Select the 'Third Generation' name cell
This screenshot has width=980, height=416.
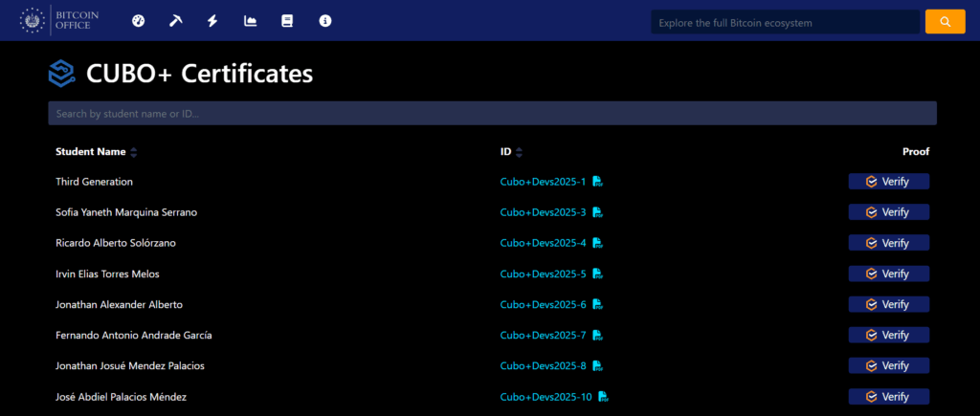94,182
